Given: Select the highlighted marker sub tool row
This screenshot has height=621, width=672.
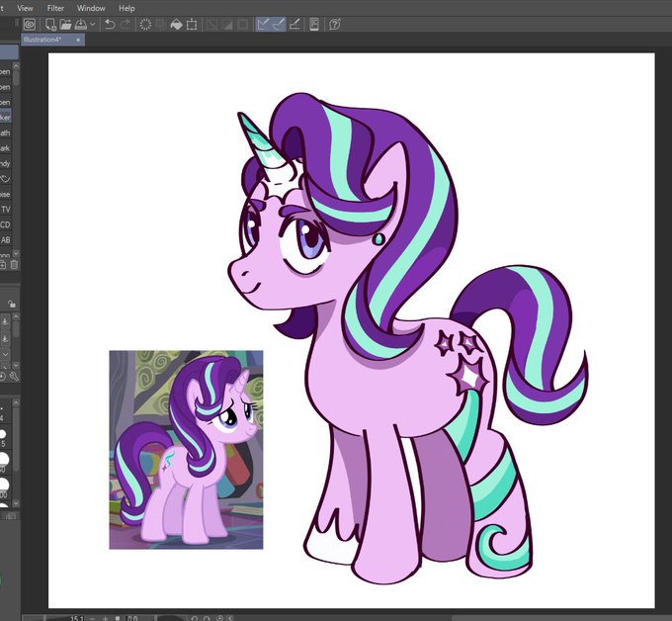Looking at the screenshot, I should 6,117.
